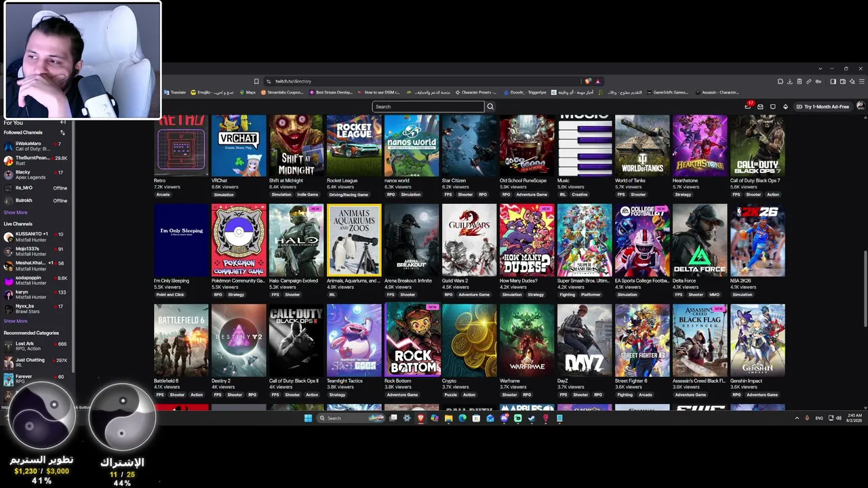Open the NBA 2K26 category cover

pos(757,241)
